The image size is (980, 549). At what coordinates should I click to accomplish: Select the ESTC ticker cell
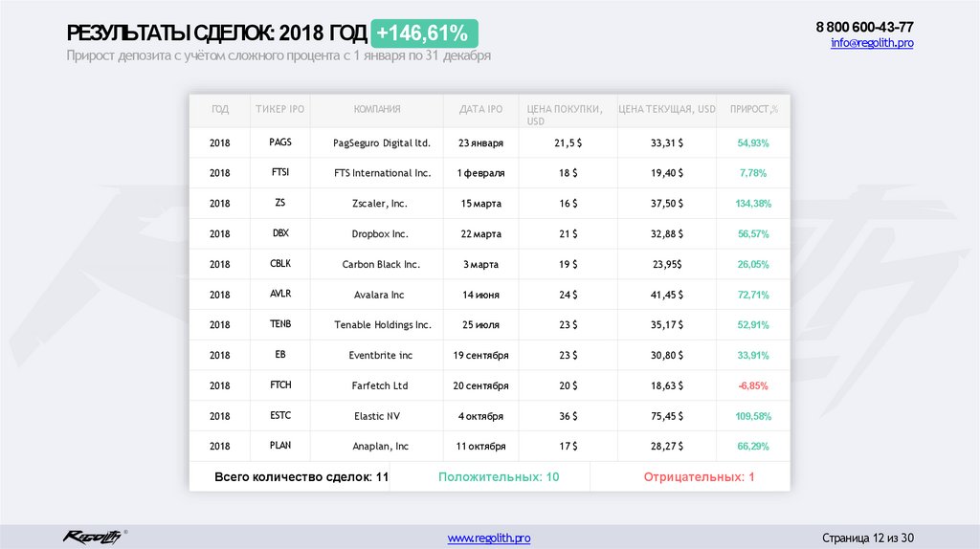pos(280,415)
